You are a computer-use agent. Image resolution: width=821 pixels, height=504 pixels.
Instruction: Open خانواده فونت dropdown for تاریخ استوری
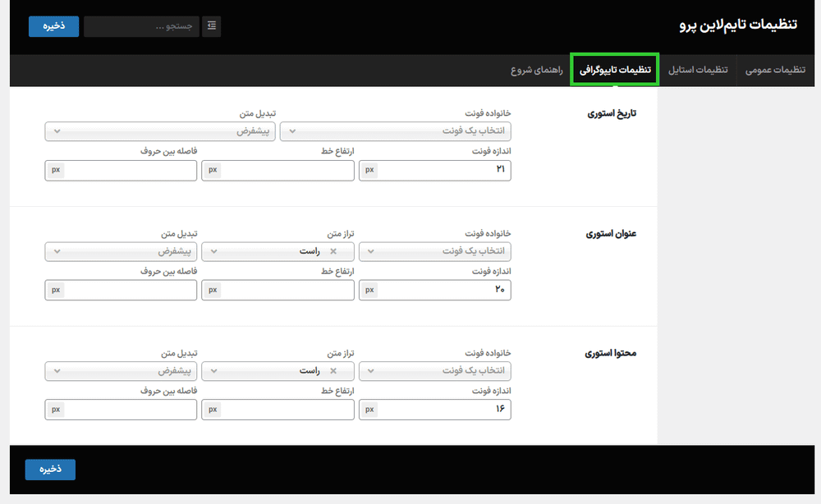pyautogui.click(x=396, y=131)
